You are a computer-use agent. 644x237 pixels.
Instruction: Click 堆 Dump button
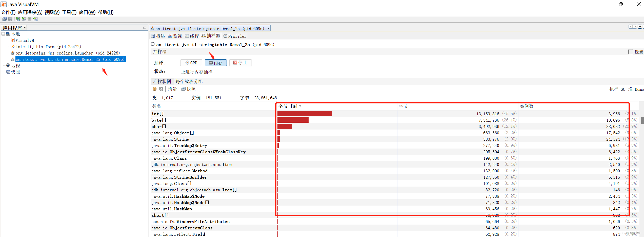(x=636, y=89)
